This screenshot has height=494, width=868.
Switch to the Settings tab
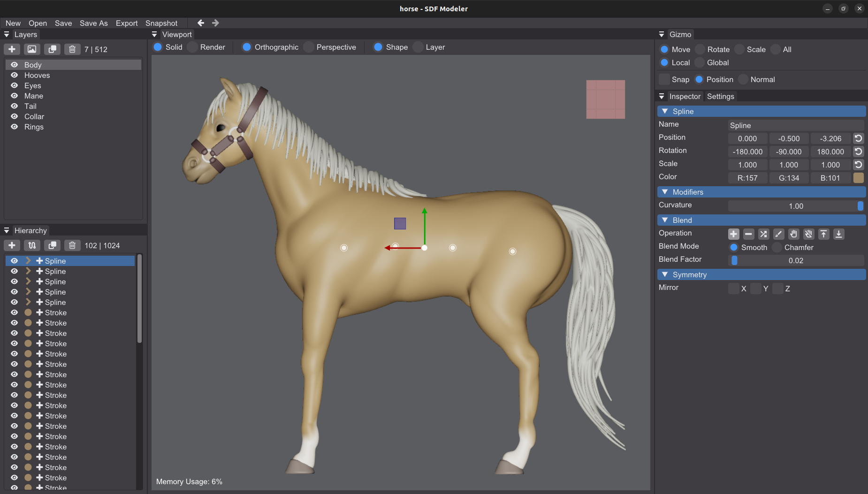(720, 96)
